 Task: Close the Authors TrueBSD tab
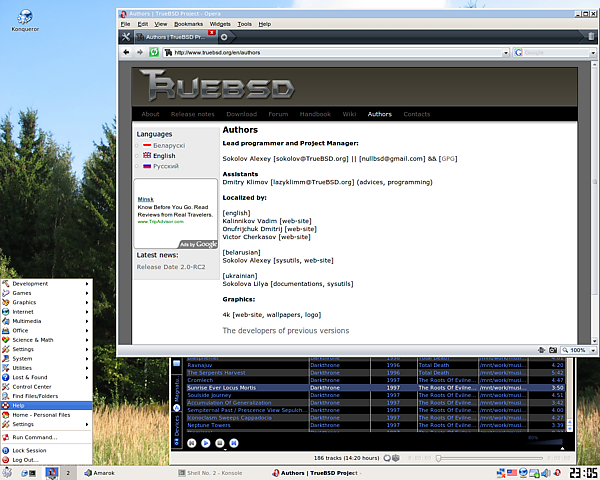click(x=211, y=32)
